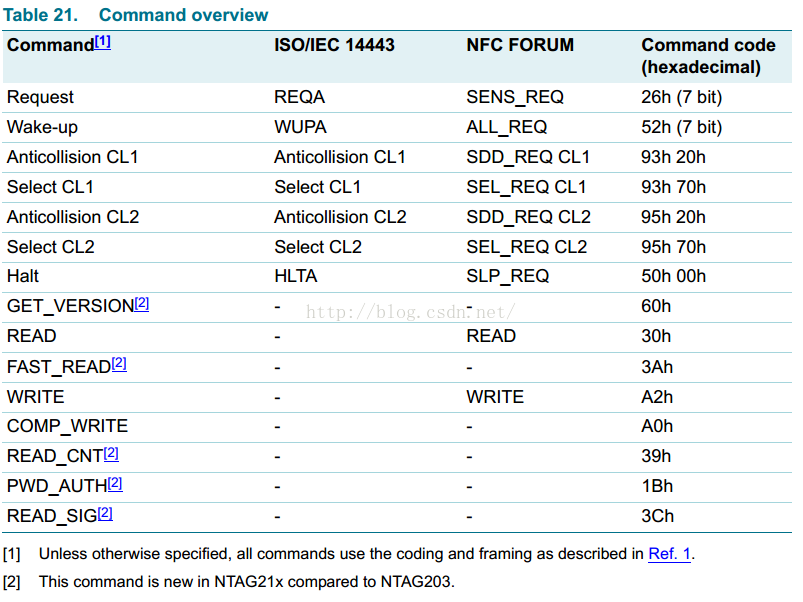Click the '50h 00h' command code
The width and height of the screenshot is (803, 602).
[673, 276]
